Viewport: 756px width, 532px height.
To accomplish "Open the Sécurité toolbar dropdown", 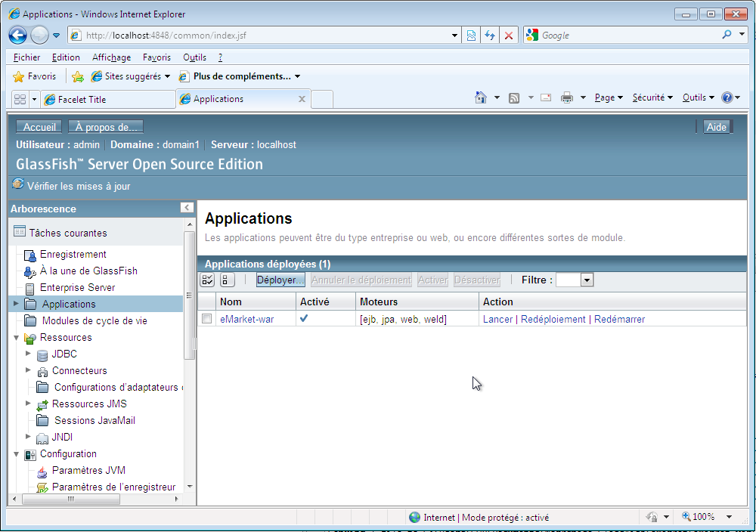I will 652,97.
